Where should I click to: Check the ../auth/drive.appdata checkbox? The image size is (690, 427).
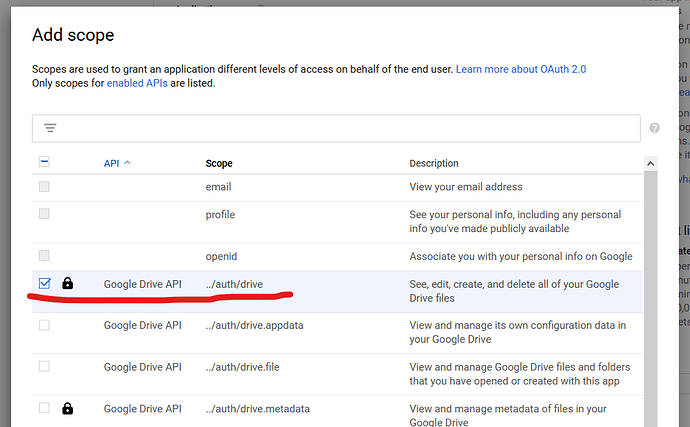pos(44,325)
